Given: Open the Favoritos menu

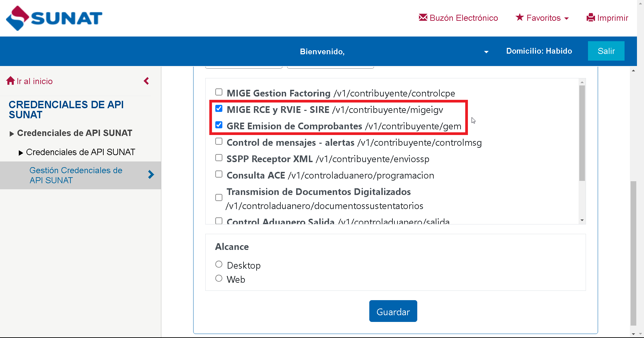Looking at the screenshot, I should (x=542, y=18).
